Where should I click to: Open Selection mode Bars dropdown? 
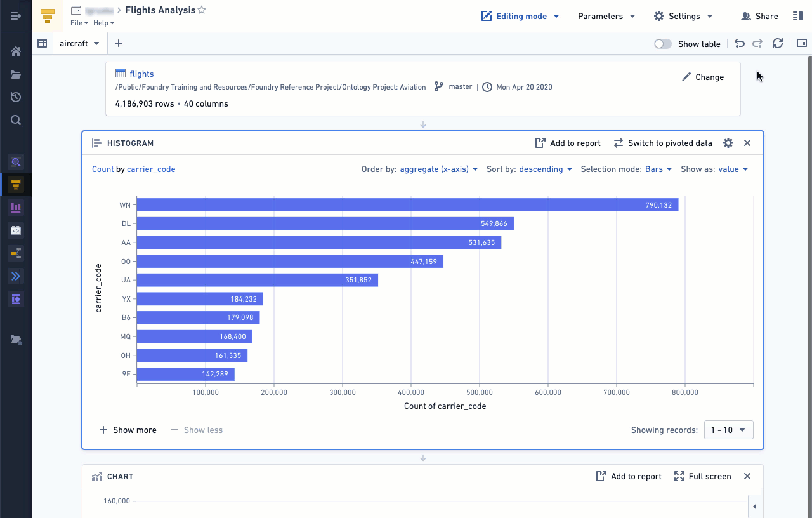click(x=658, y=169)
